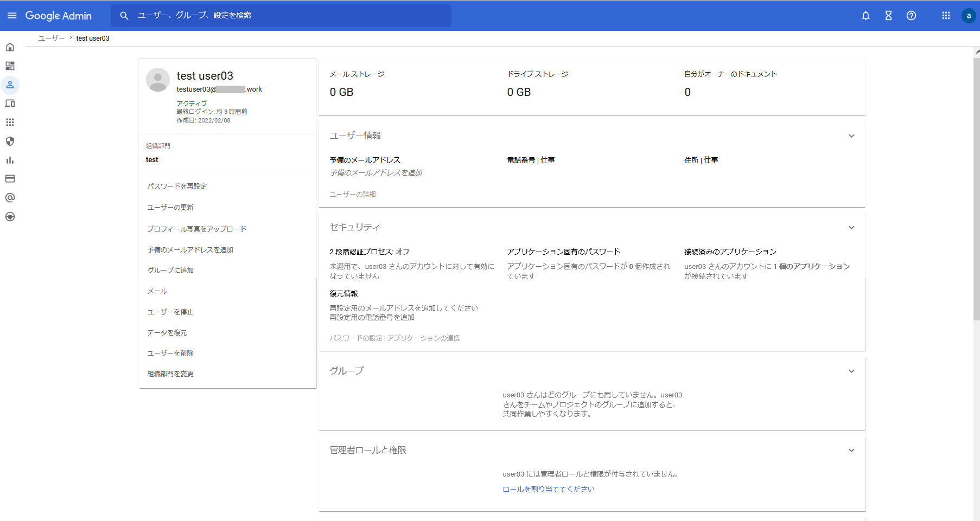
Task: Click the ユーザーの詳細 footer text
Action: click(353, 195)
